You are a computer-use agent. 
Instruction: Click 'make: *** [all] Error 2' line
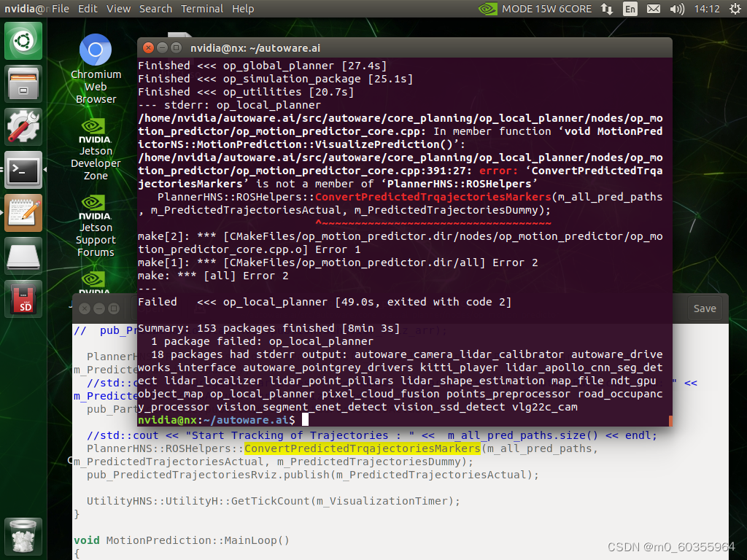[x=213, y=276]
